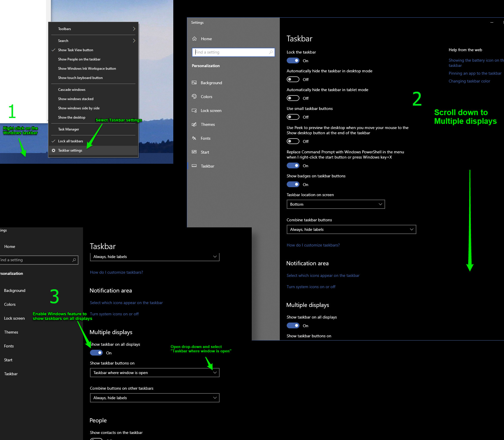Image resolution: width=504 pixels, height=440 pixels.
Task: Click the Find a setting search box
Action: pyautogui.click(x=231, y=52)
